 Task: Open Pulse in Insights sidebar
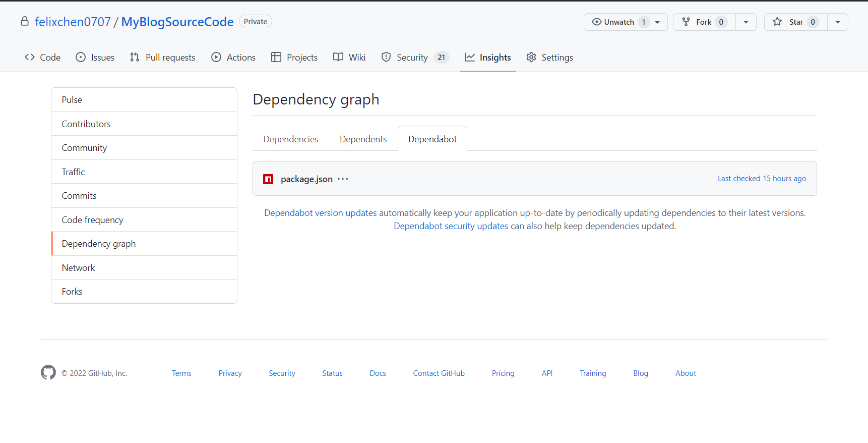[144, 100]
